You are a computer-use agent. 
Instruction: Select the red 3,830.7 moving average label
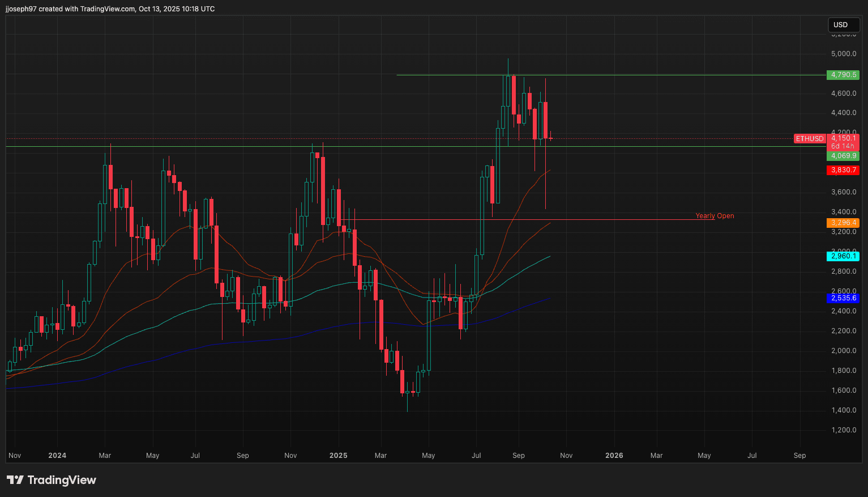843,170
